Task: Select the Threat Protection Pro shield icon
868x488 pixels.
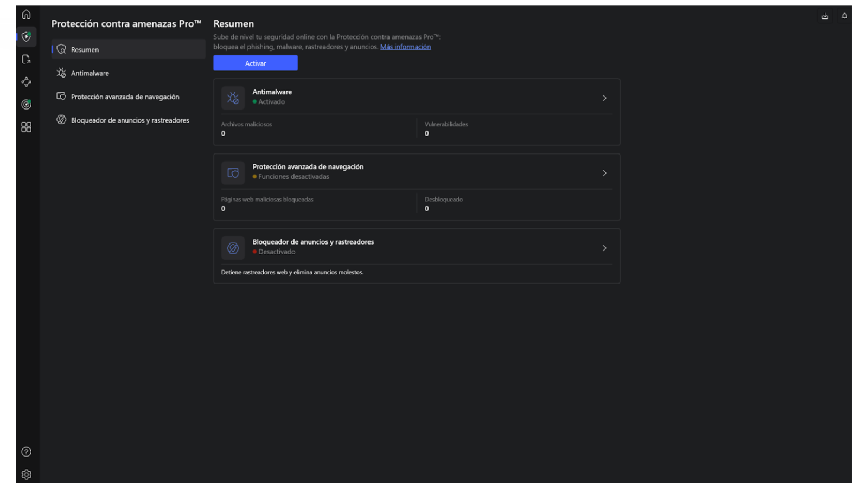Action: 25,37
